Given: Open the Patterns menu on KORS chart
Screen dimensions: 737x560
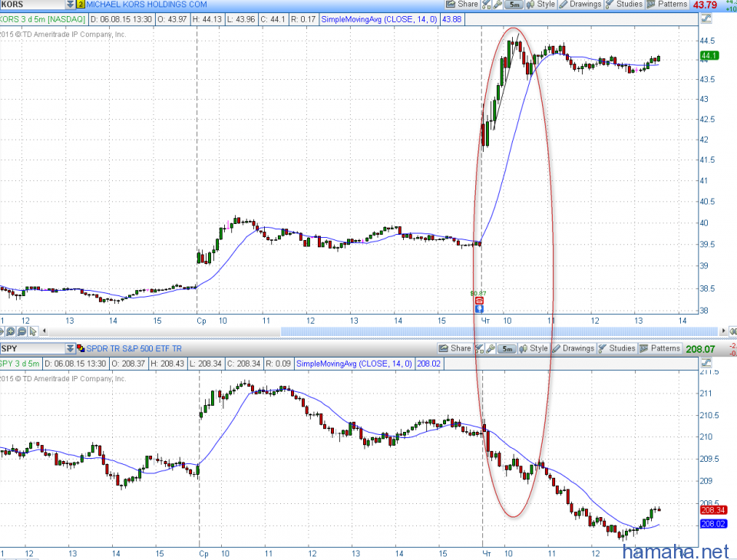Looking at the screenshot, I should pos(667,5).
